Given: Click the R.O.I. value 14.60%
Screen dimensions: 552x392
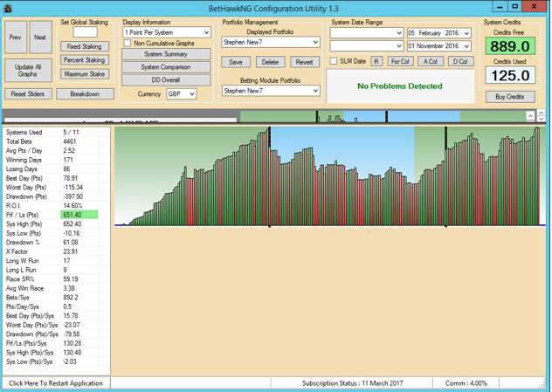Looking at the screenshot, I should pyautogui.click(x=72, y=206).
